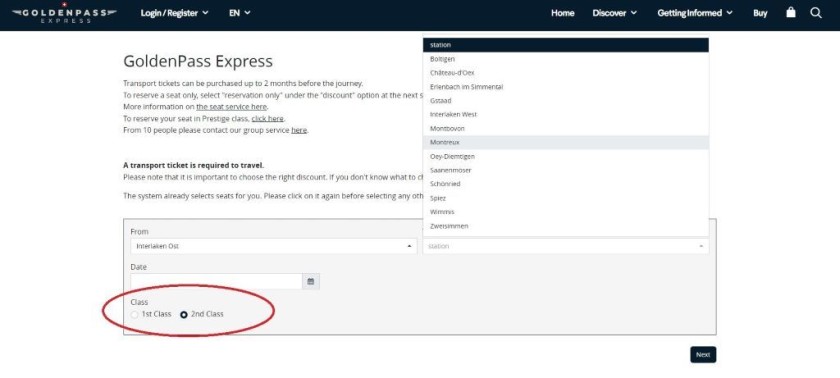Image resolution: width=840 pixels, height=378 pixels.
Task: Click 'A transport ticket is required to travel' text
Action: pyautogui.click(x=193, y=165)
